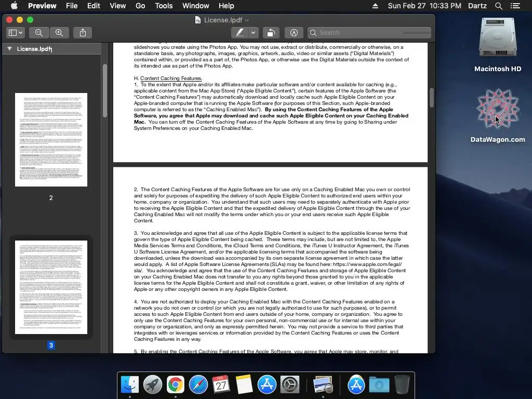Open the title dropdown chevron beside License.lpdf

click(x=247, y=20)
